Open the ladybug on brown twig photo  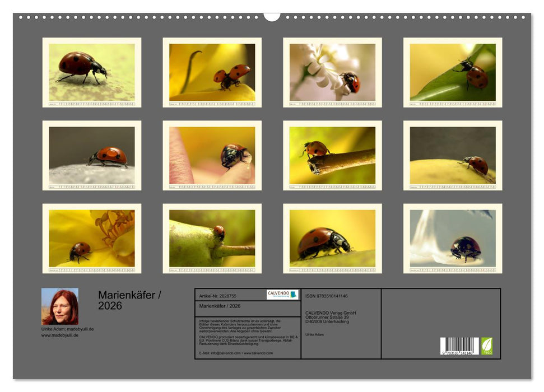click(x=332, y=155)
